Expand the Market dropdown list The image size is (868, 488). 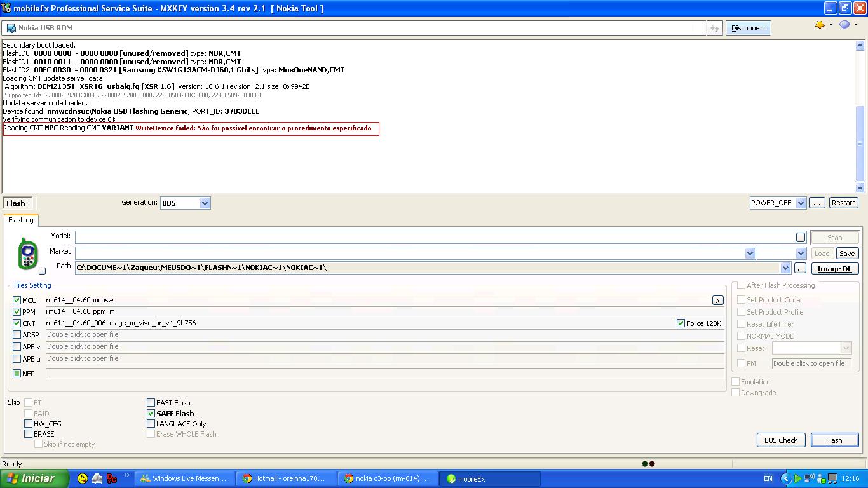coord(750,253)
